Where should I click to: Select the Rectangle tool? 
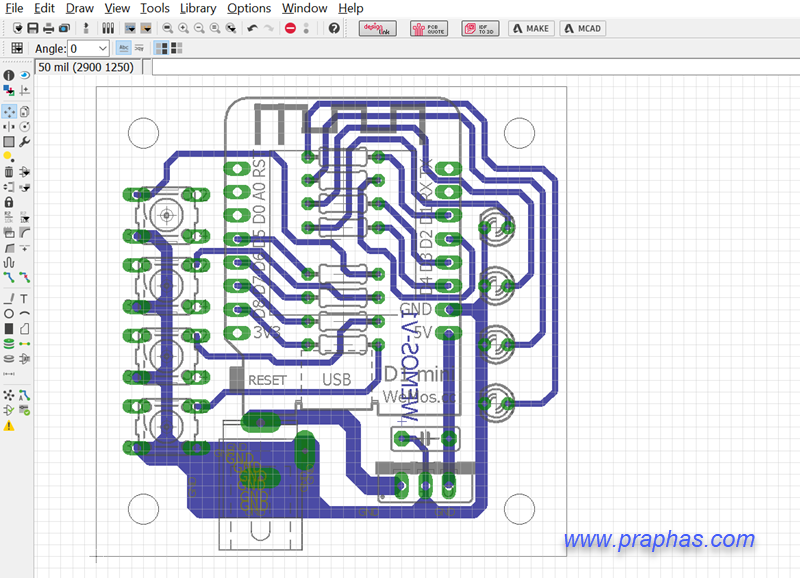coord(9,329)
